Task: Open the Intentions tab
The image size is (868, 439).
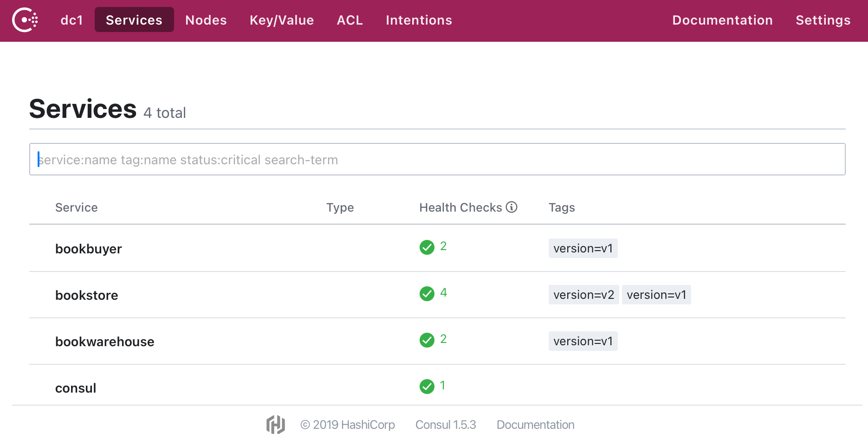Action: pyautogui.click(x=419, y=20)
